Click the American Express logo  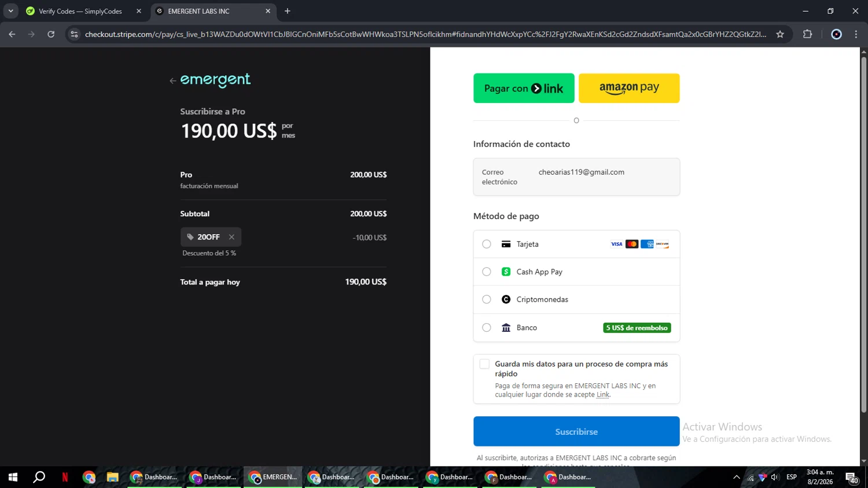coord(647,244)
